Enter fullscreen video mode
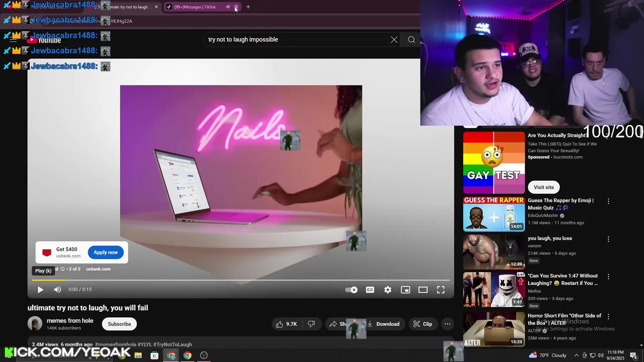The width and height of the screenshot is (644, 362). click(x=440, y=290)
